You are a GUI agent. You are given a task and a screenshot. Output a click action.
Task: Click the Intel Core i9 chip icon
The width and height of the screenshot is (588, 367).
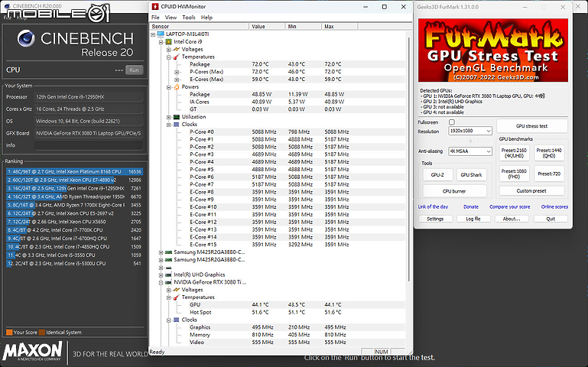coord(169,41)
